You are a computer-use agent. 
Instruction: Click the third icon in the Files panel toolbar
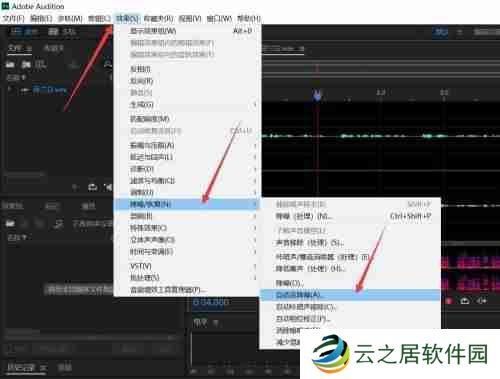pos(40,64)
